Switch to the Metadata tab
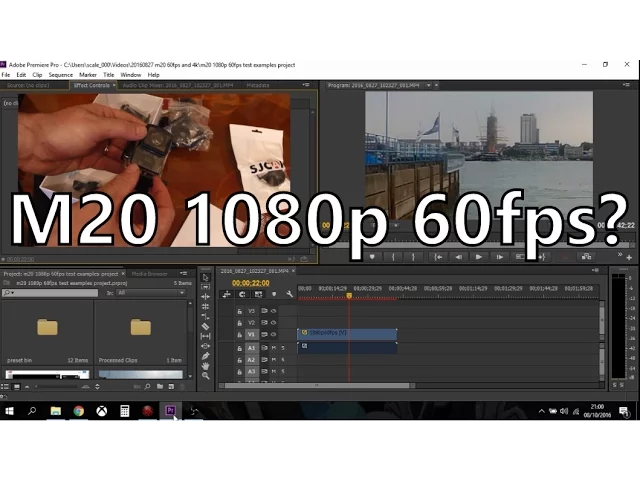This screenshot has width=640, height=480. click(258, 85)
